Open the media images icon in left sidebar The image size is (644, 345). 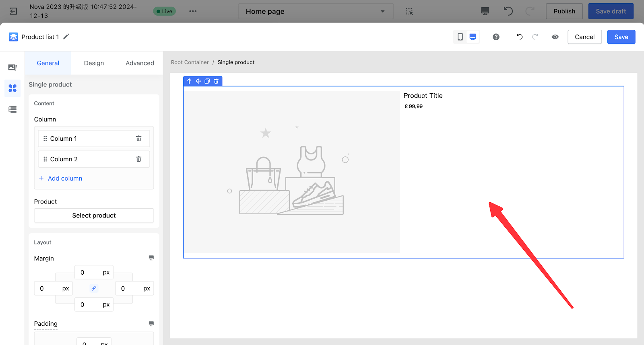tap(12, 67)
